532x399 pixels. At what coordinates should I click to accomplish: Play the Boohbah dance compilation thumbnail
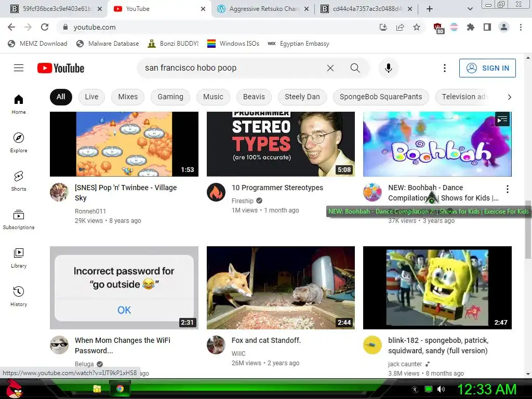coord(437,144)
